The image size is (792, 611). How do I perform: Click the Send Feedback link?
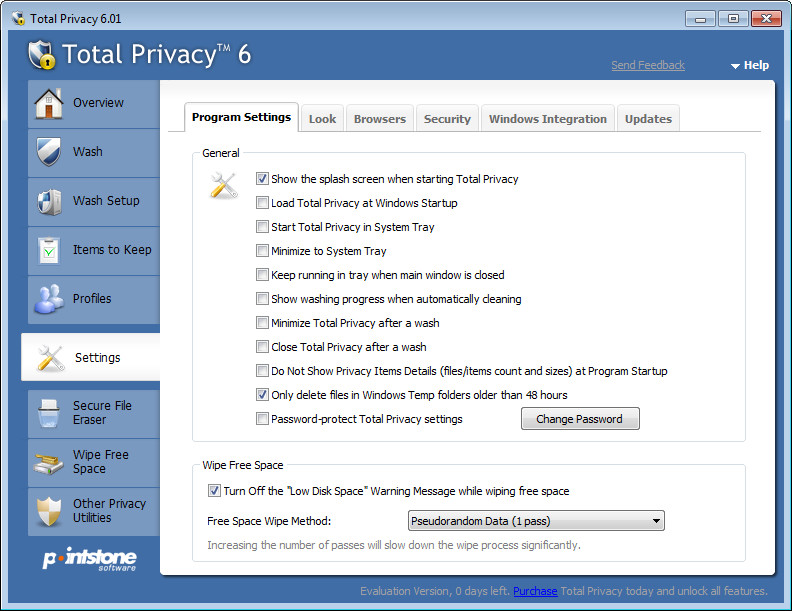648,65
